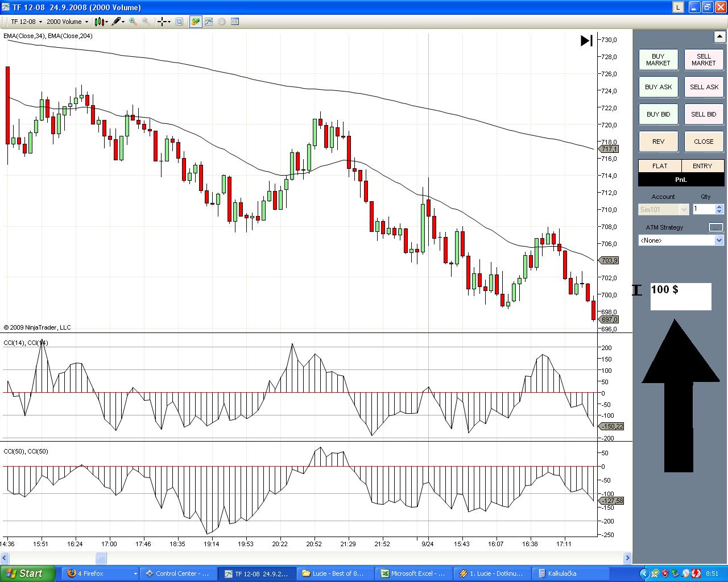The image size is (728, 582).
Task: Open the 2000 Volume interval dropdown
Action: 67,22
